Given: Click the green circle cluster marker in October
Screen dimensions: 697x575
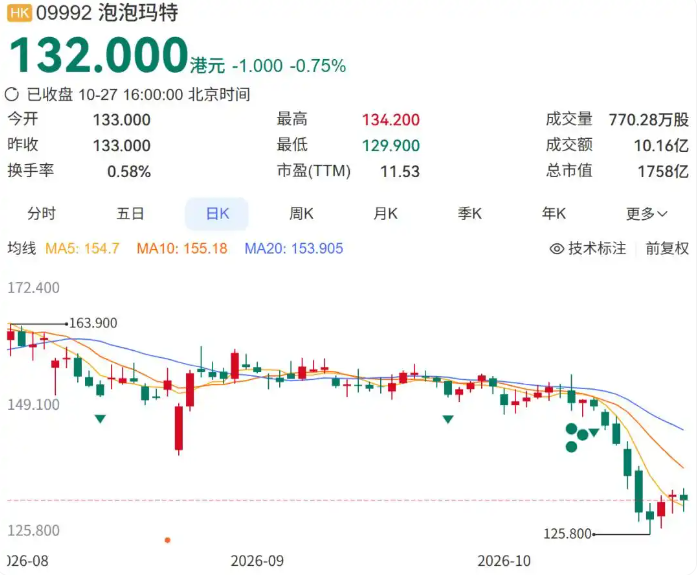Looking at the screenshot, I should tap(577, 437).
